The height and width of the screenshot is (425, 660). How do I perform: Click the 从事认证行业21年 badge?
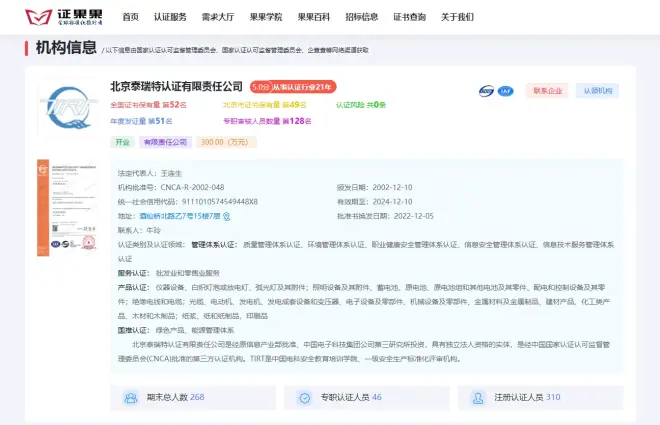click(303, 87)
